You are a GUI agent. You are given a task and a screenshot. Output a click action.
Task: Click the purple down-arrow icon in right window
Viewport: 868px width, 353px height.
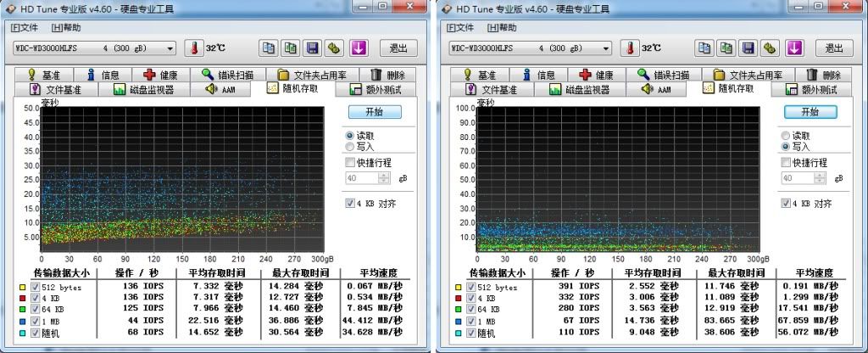[x=794, y=48]
